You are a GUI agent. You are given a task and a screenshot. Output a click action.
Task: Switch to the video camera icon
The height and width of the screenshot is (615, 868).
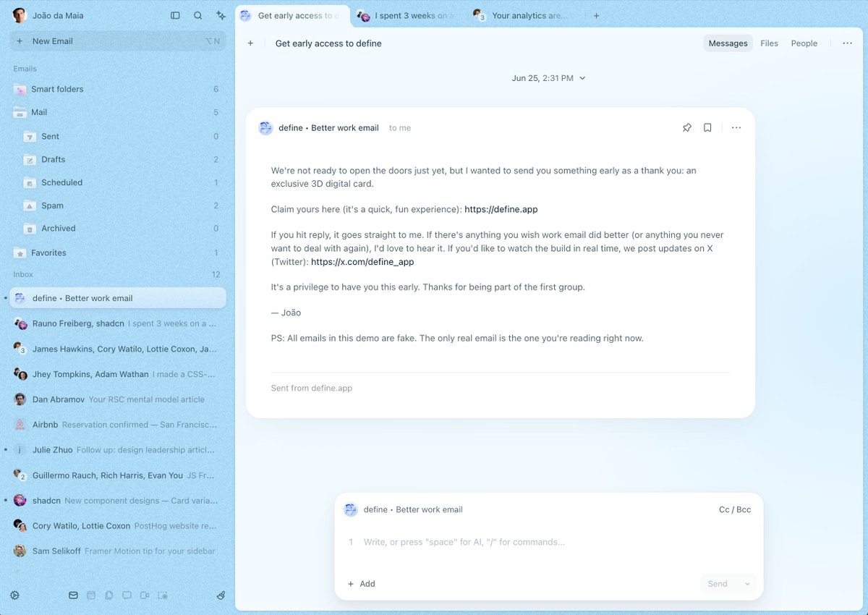[x=145, y=595]
